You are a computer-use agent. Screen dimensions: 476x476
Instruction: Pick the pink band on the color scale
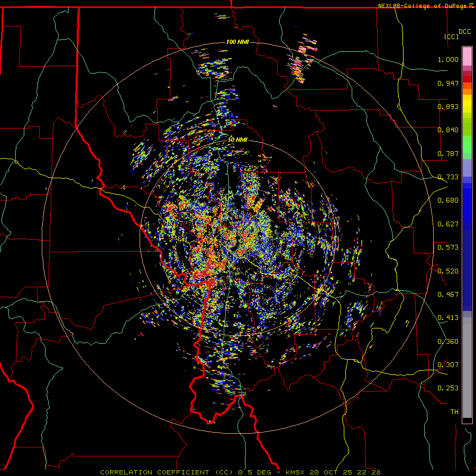pyautogui.click(x=467, y=57)
